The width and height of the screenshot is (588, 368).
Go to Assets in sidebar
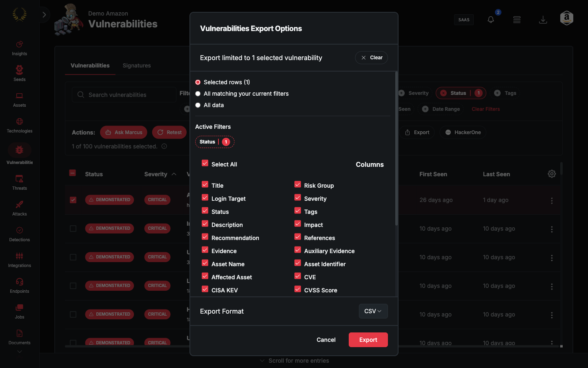point(19,100)
